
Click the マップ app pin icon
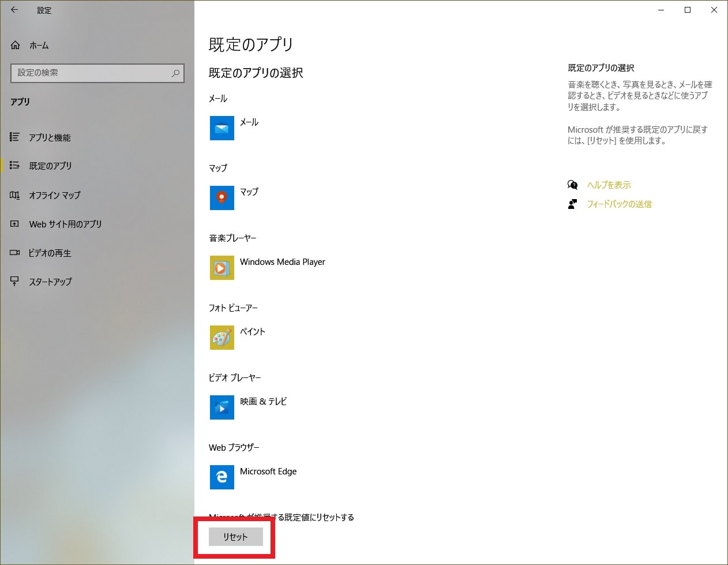[x=222, y=198]
